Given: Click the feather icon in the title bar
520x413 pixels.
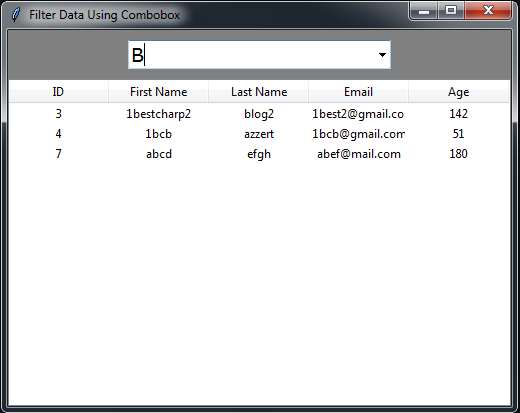Looking at the screenshot, I should pos(15,15).
